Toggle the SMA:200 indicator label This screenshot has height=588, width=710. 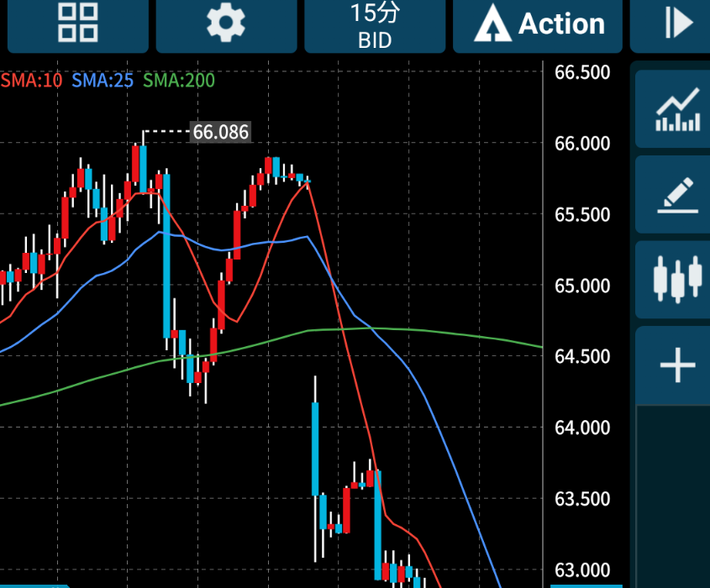coord(178,81)
